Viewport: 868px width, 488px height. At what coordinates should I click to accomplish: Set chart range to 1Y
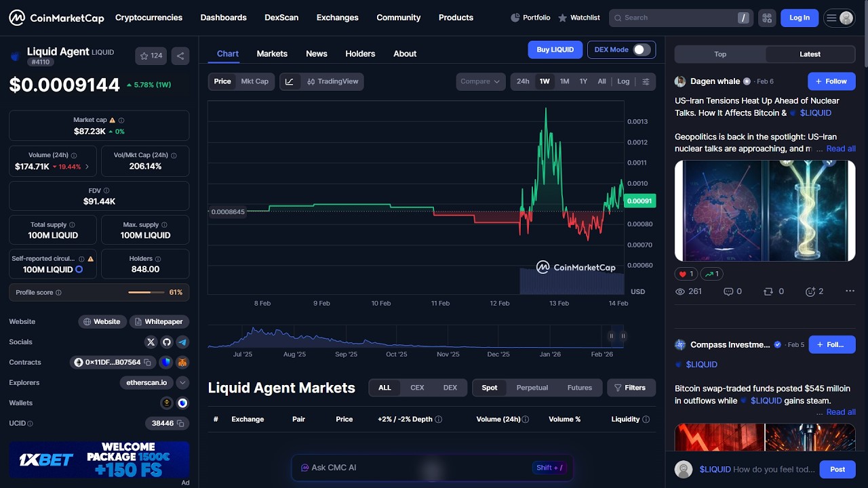tap(583, 81)
